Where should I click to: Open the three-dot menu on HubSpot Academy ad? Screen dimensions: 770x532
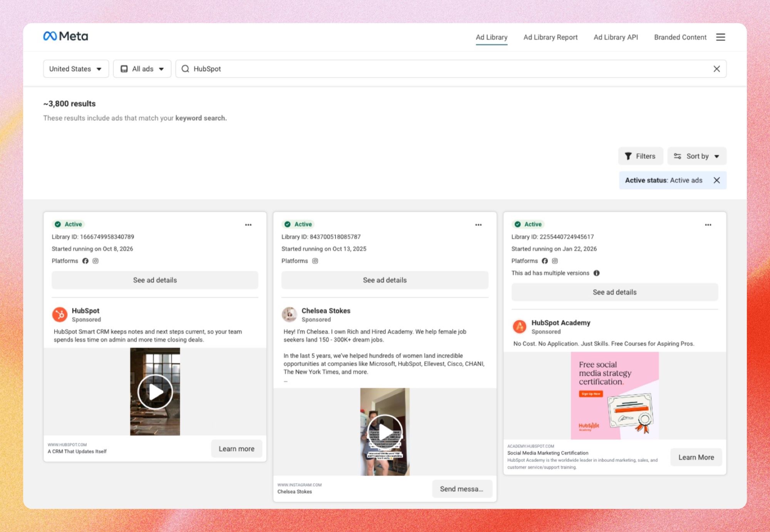708,225
